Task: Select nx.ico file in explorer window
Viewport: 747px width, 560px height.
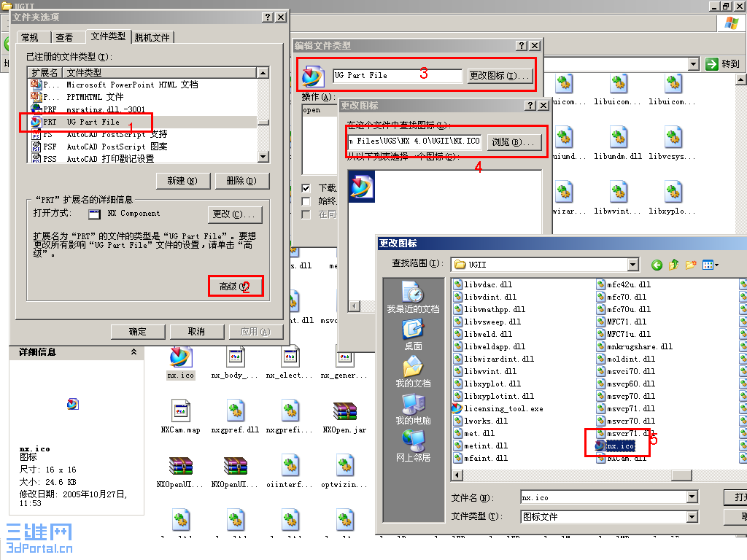Action: [181, 363]
